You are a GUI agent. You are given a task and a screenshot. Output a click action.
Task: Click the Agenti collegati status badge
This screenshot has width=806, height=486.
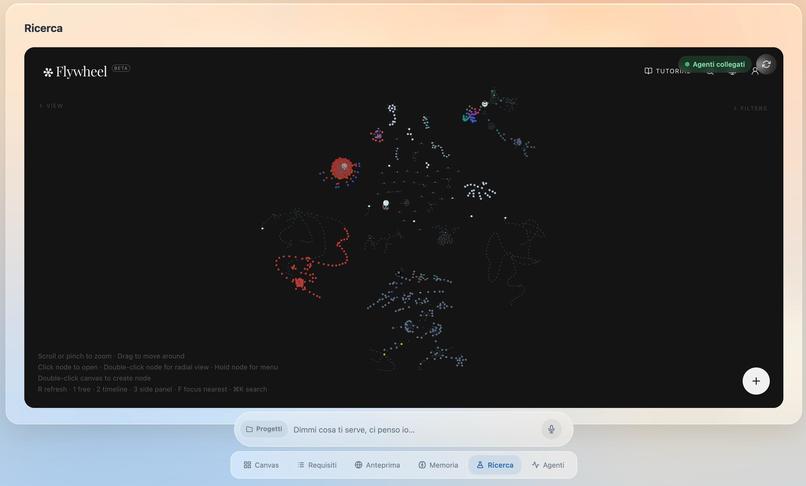tap(715, 64)
